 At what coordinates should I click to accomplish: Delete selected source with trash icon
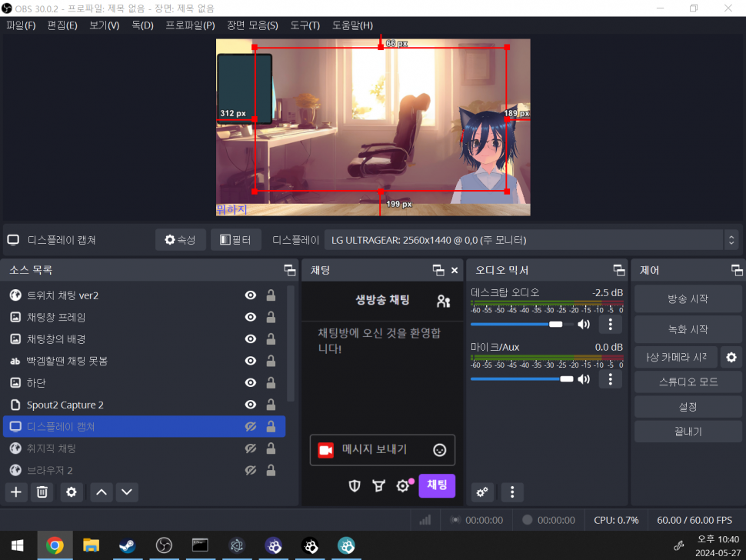click(42, 492)
